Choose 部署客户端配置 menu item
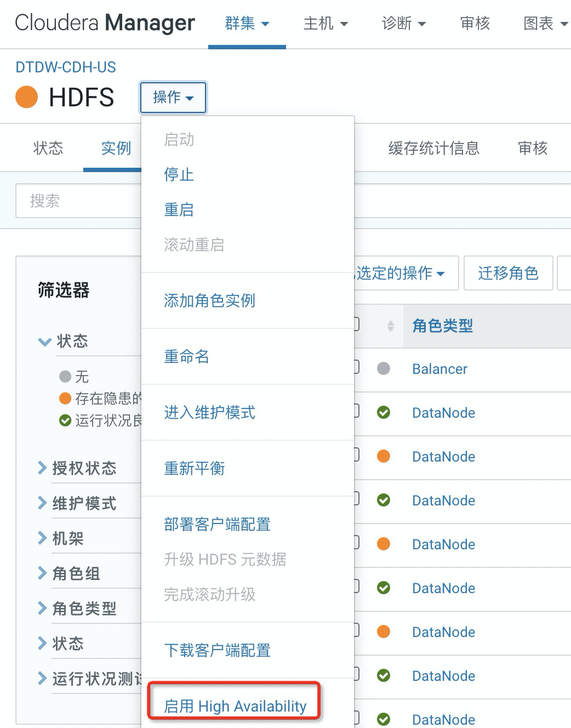This screenshot has width=571, height=728. 218,525
